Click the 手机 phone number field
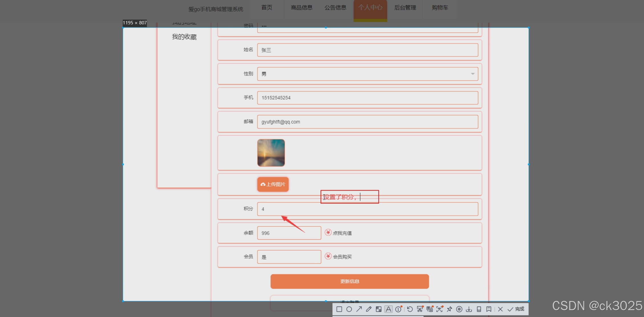The image size is (644, 317). [x=367, y=98]
